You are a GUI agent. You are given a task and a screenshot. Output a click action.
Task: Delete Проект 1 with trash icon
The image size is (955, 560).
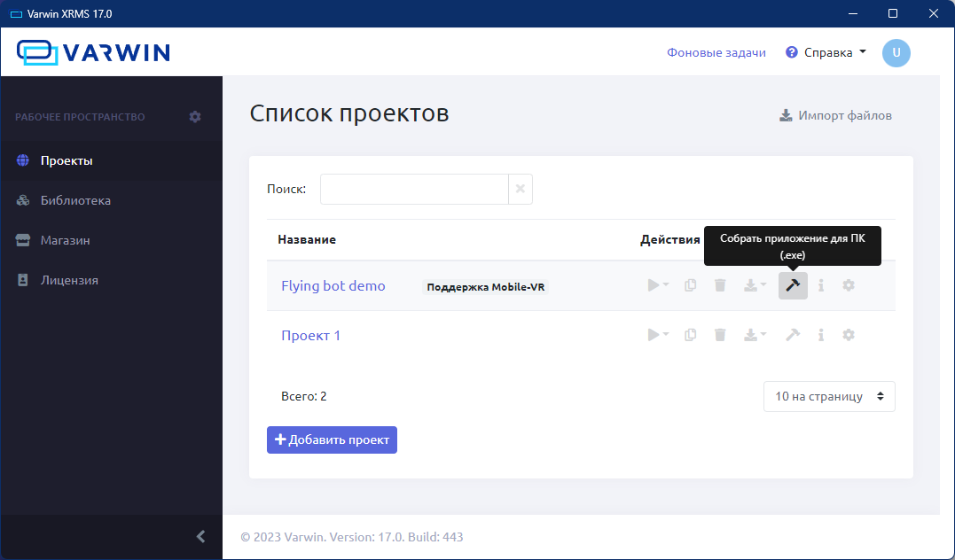pos(720,335)
